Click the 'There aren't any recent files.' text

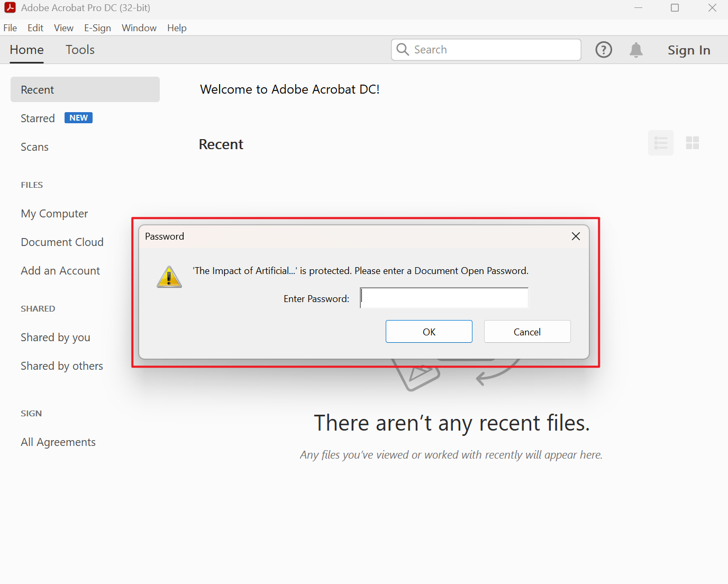point(452,423)
